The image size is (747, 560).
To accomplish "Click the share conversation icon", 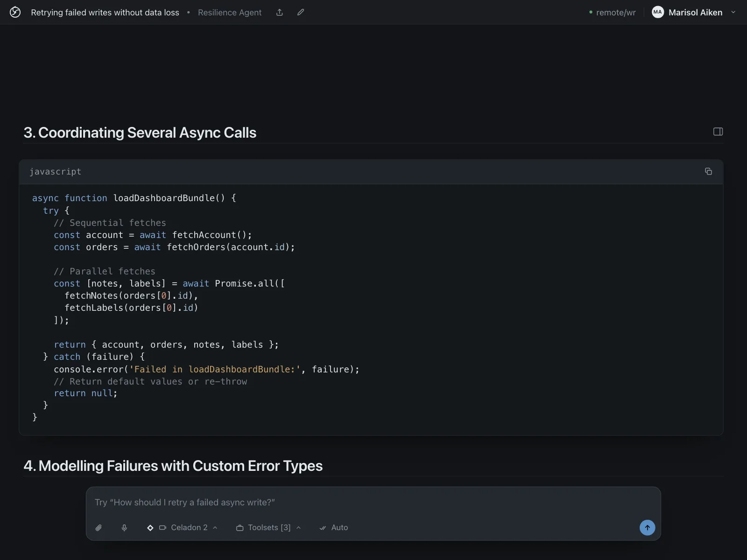I will (x=280, y=13).
